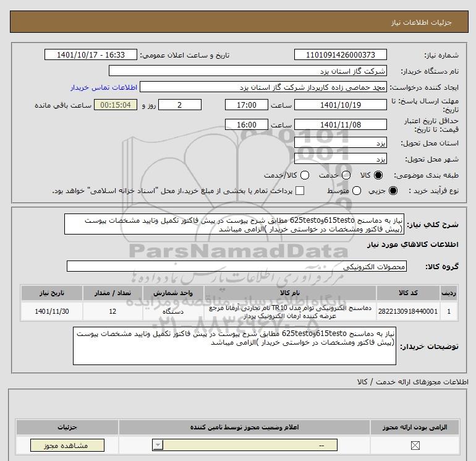
Task: Click the مشاهده مجوز button
Action: [x=67, y=446]
